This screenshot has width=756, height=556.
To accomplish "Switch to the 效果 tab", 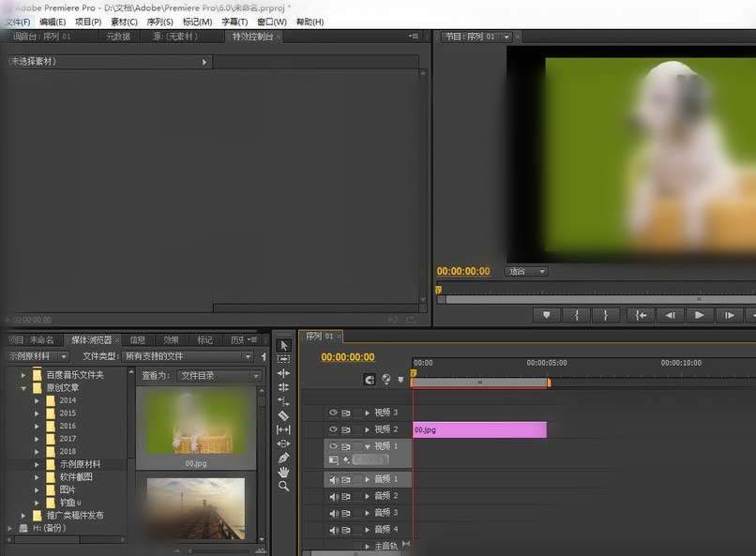I will click(171, 339).
